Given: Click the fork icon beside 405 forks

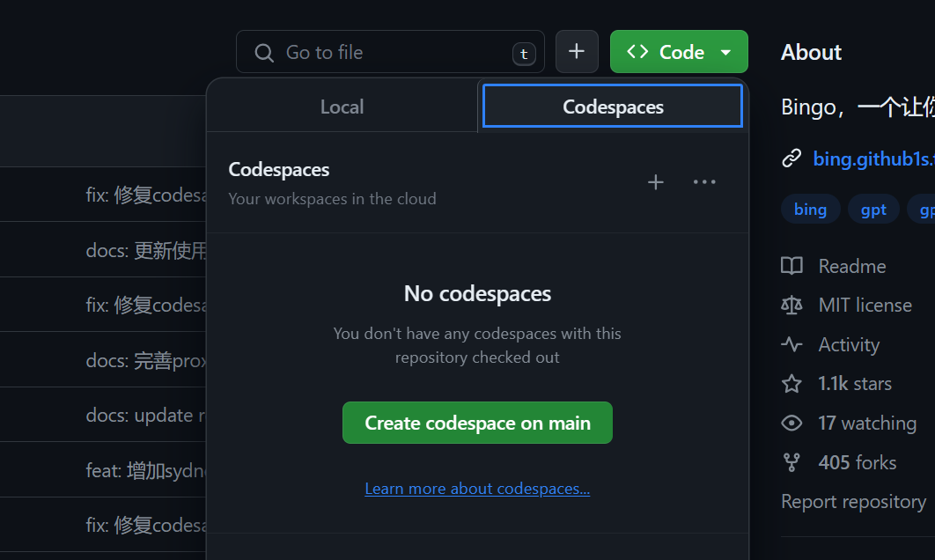Looking at the screenshot, I should click(x=791, y=462).
